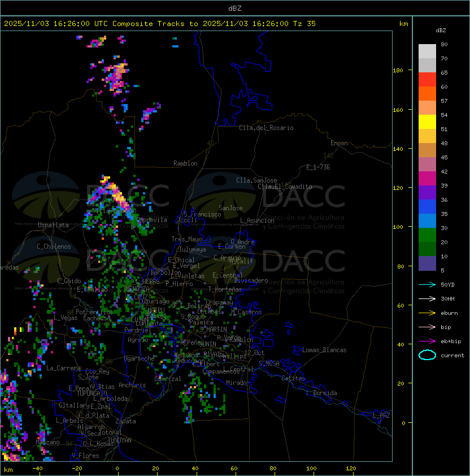Click the 'La_Carrera' map label
The image size is (470, 476).
63,368
